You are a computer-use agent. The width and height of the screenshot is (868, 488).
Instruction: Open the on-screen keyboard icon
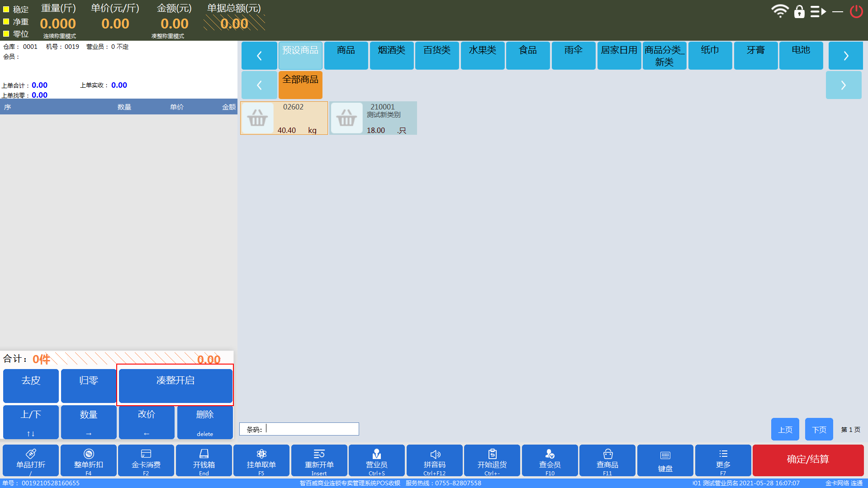pyautogui.click(x=665, y=455)
